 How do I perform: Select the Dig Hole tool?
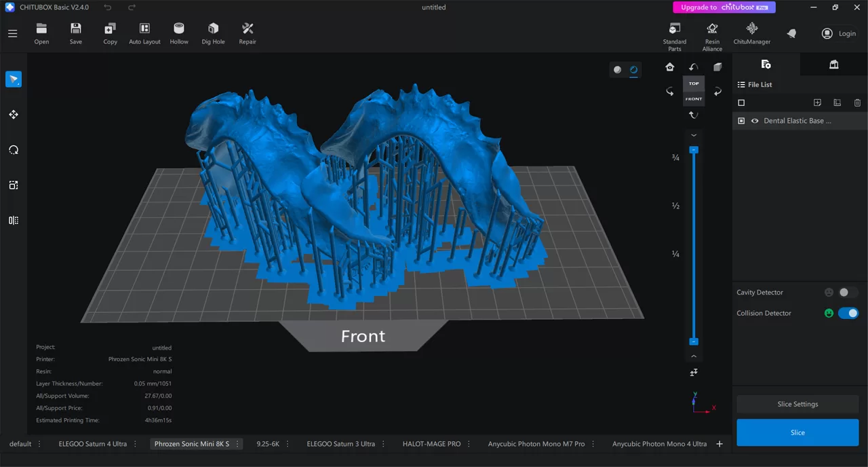[213, 33]
